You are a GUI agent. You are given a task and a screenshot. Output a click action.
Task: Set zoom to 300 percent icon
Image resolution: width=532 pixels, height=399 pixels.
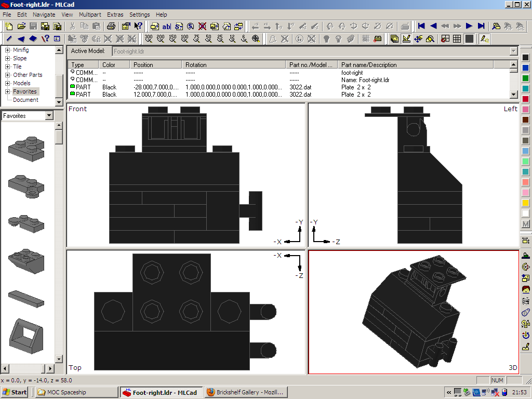coord(149,38)
